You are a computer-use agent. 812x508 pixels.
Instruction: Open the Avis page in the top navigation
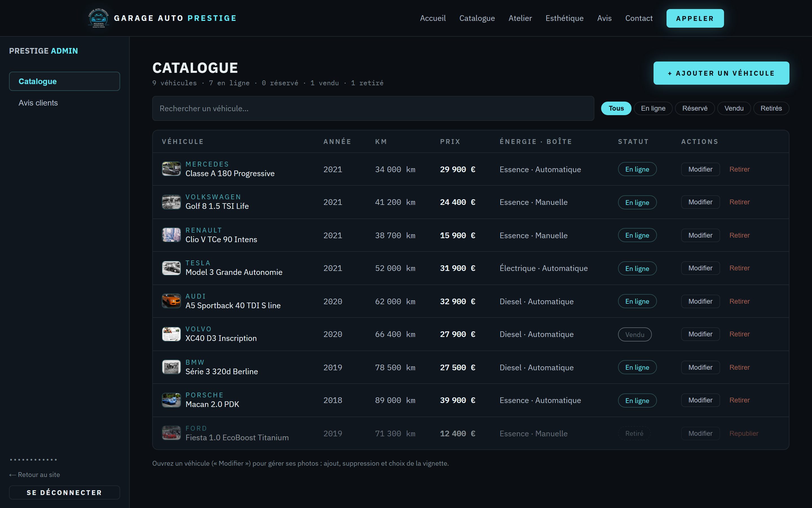[x=604, y=18]
